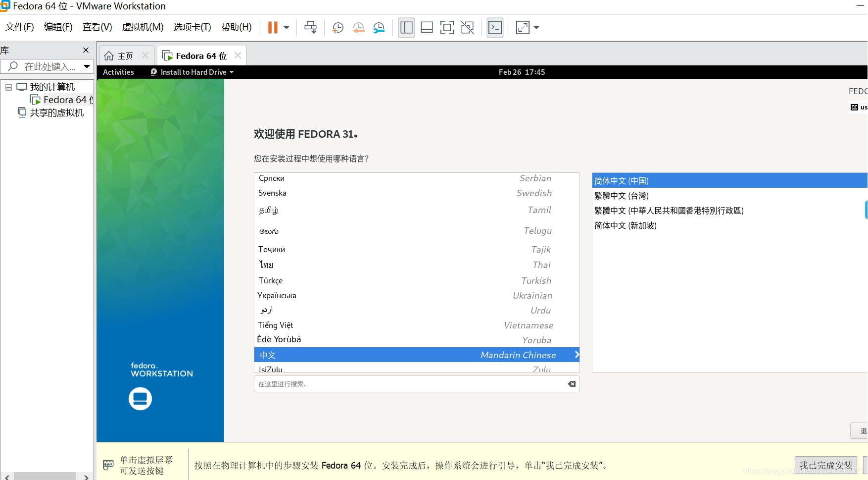Image resolution: width=868 pixels, height=480 pixels.
Task: Pause the virtual machine
Action: coord(273,28)
